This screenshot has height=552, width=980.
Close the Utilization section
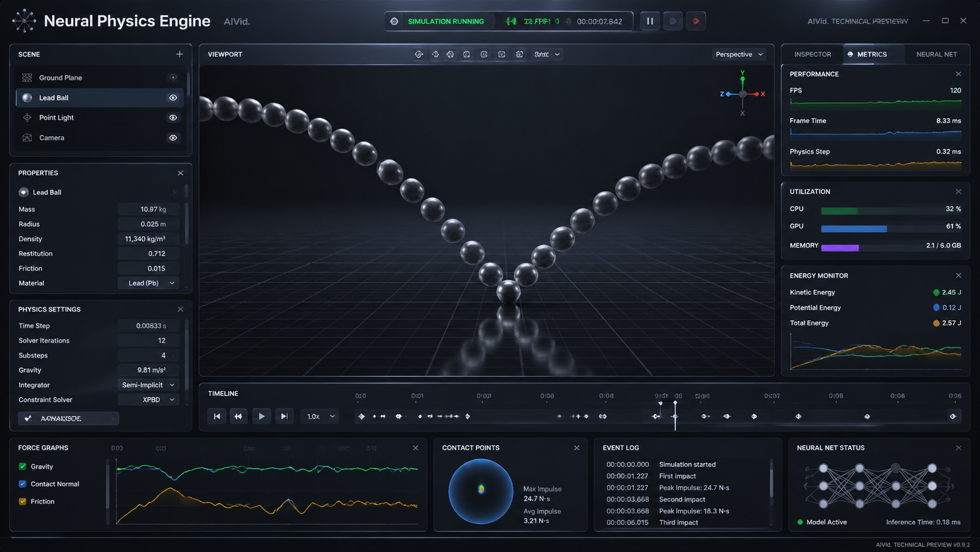pos(958,192)
